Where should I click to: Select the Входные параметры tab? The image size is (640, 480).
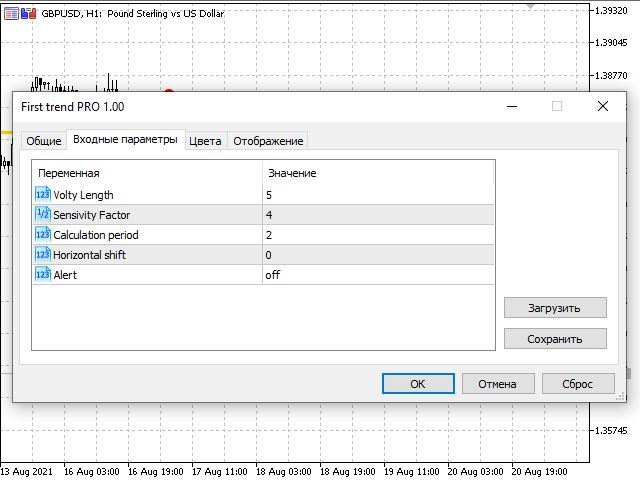pos(125,140)
